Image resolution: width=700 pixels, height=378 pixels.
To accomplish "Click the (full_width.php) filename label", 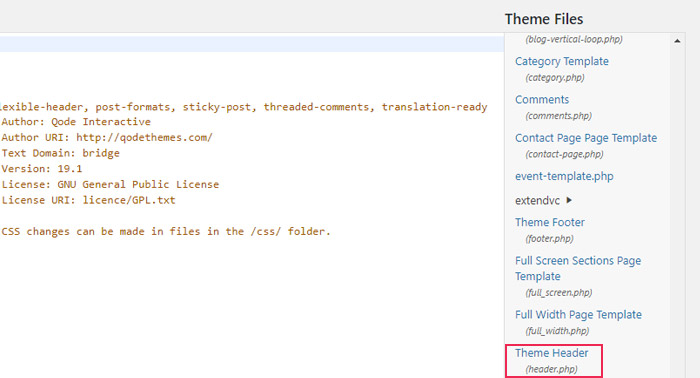I will [x=557, y=331].
